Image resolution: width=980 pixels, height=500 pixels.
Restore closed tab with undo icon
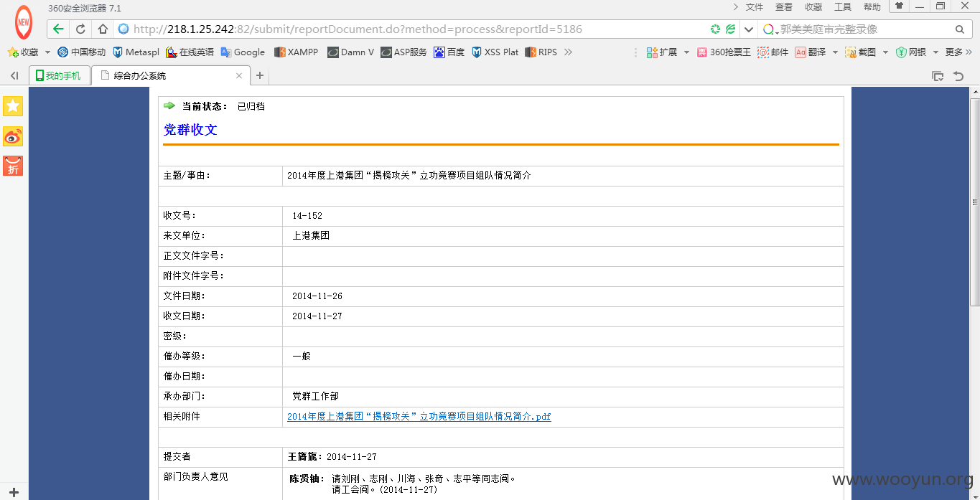point(958,75)
